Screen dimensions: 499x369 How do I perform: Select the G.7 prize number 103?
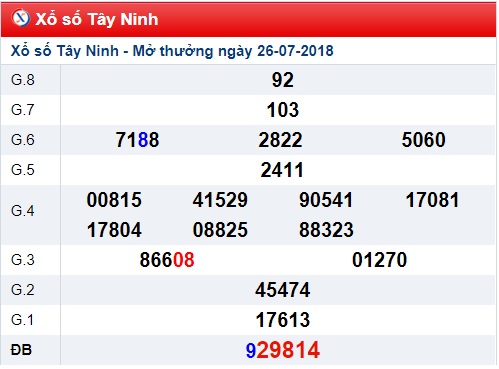[283, 110]
